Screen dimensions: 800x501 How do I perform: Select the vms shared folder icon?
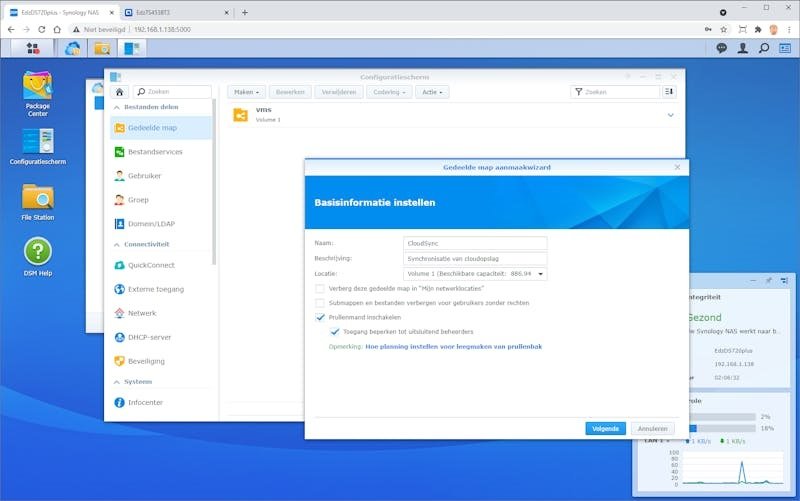240,115
